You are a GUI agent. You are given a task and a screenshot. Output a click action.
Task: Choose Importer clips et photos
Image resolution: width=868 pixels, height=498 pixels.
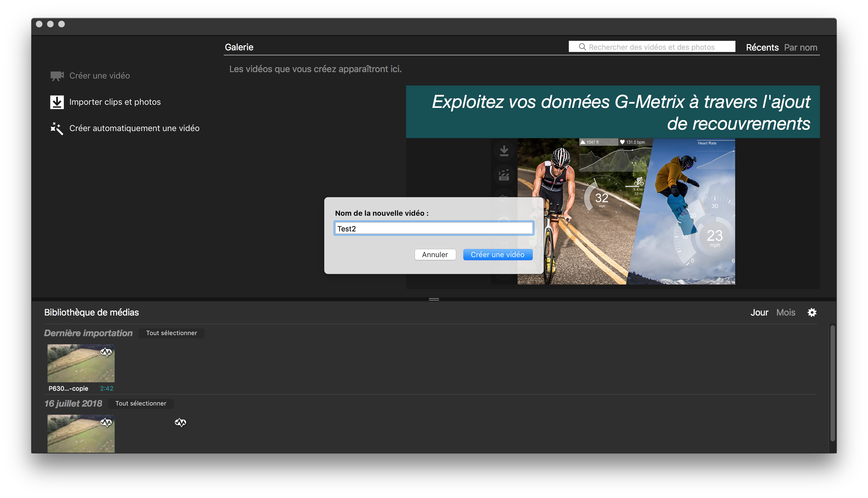coord(105,102)
